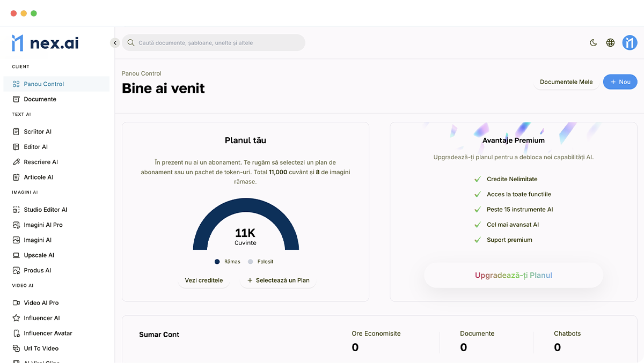Open the profile avatar menu
Screen dimensions: 644x363
pos(630,42)
